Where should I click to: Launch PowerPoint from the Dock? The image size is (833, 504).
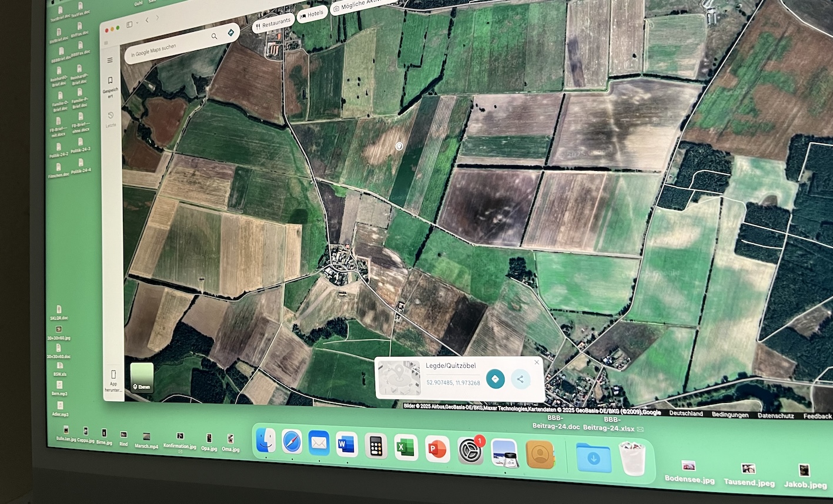[x=437, y=450]
